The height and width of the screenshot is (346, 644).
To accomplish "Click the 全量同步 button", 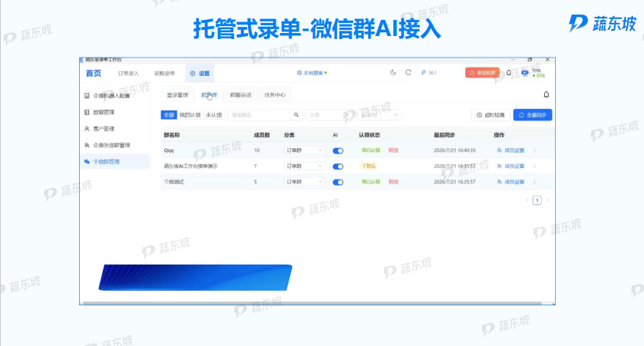I will 533,115.
